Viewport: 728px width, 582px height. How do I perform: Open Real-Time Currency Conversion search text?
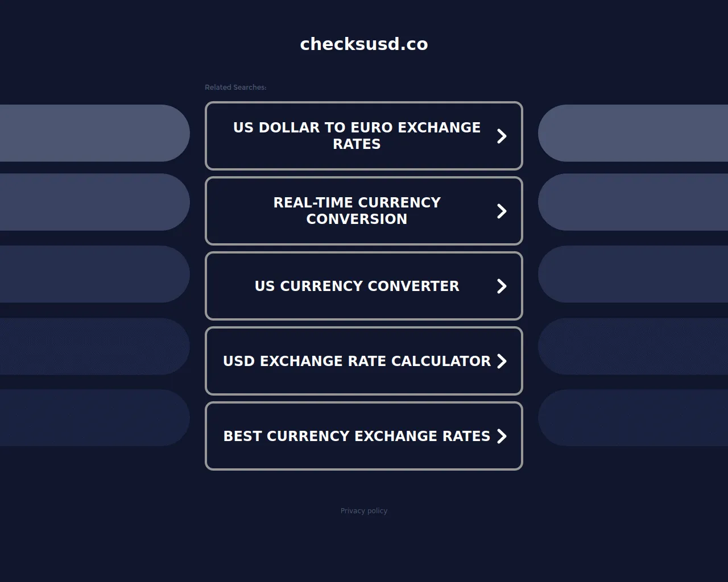357,211
